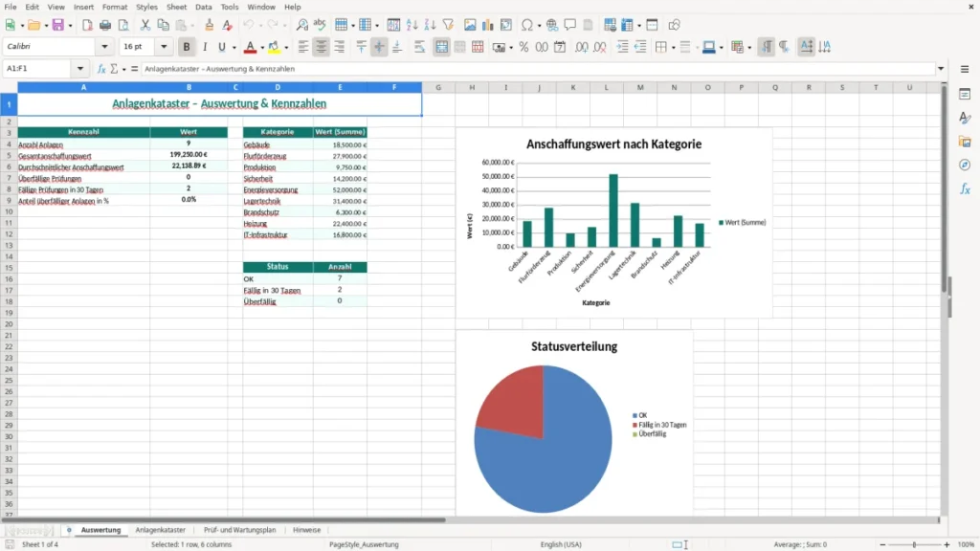980x551 pixels.
Task: Open the sidebar settings hamburger menu
Action: 965,69
